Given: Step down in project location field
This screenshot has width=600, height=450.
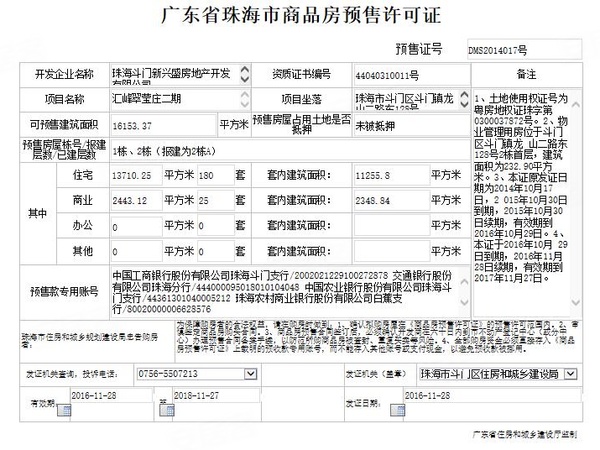Looking at the screenshot, I should (x=464, y=104).
